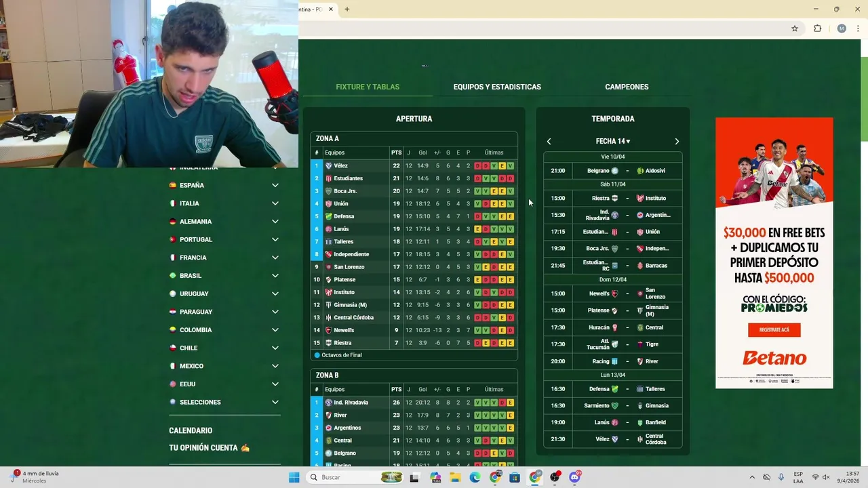The image size is (868, 488).
Task: Click the Independiente crest icon in Zona A
Action: pos(329,254)
